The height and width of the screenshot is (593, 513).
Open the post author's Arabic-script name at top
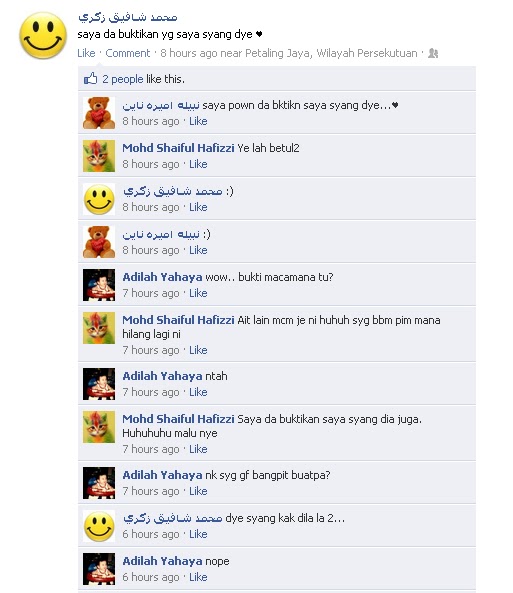(x=127, y=17)
